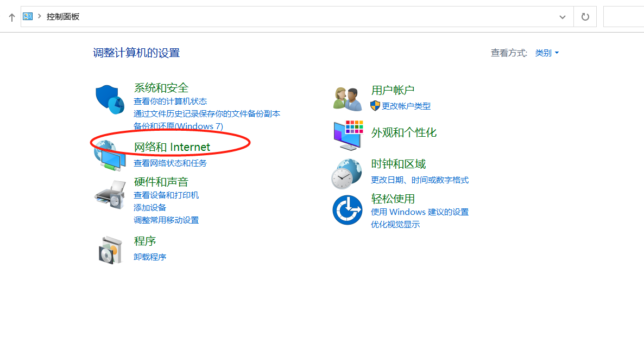Open the address bar history dropdown

pos(563,16)
